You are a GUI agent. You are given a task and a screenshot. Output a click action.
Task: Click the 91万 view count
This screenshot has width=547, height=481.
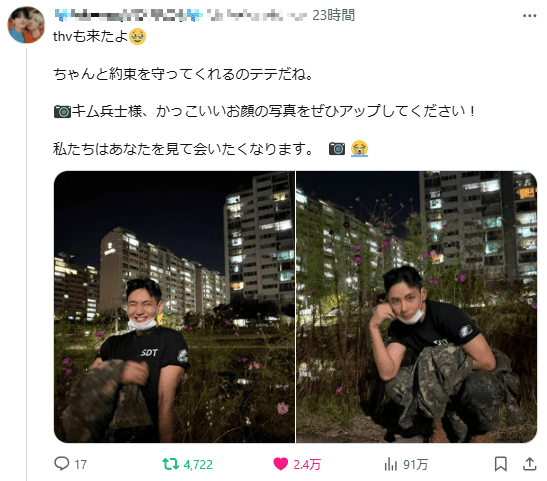click(415, 465)
